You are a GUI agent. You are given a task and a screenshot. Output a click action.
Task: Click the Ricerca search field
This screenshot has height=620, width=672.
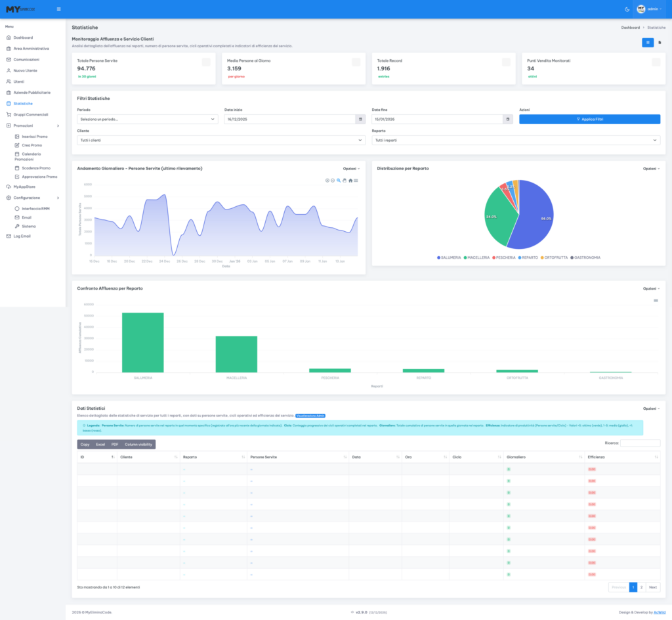[x=640, y=443]
